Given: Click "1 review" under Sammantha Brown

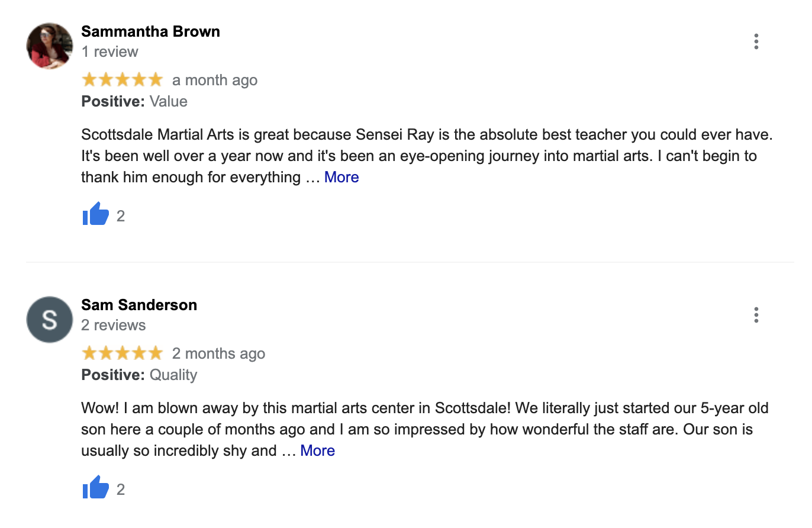Looking at the screenshot, I should (x=109, y=52).
